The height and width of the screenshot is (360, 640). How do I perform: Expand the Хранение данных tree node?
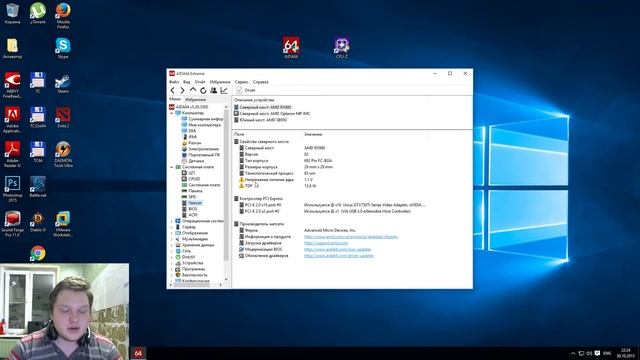coord(172,245)
